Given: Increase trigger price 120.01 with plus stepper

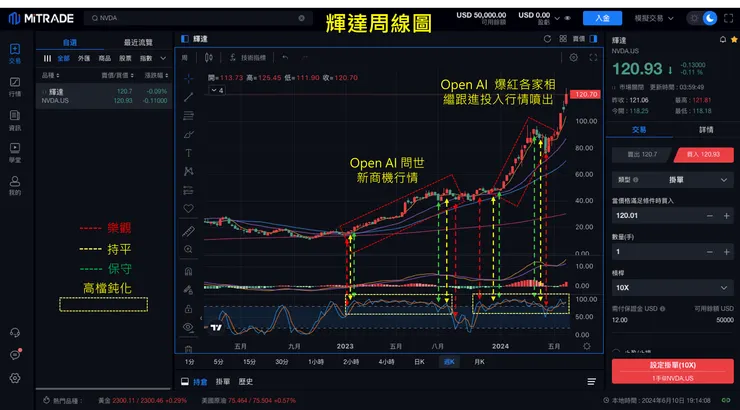Looking at the screenshot, I should click(x=727, y=216).
